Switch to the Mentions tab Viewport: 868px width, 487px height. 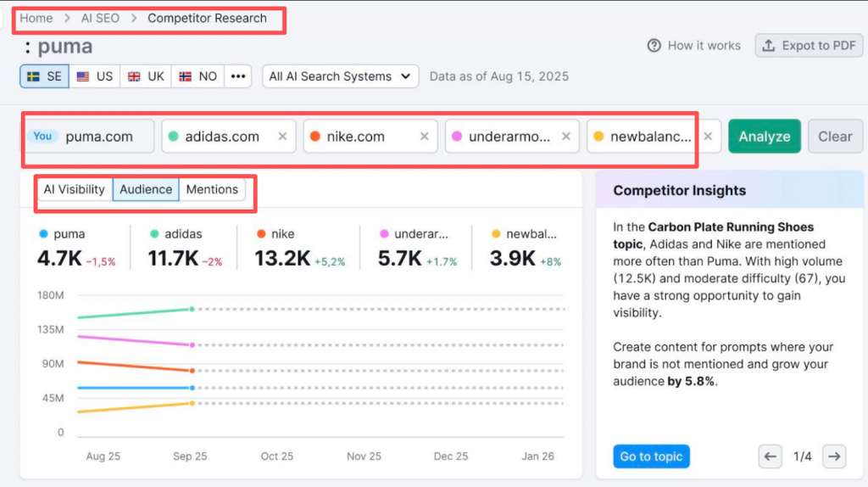212,189
